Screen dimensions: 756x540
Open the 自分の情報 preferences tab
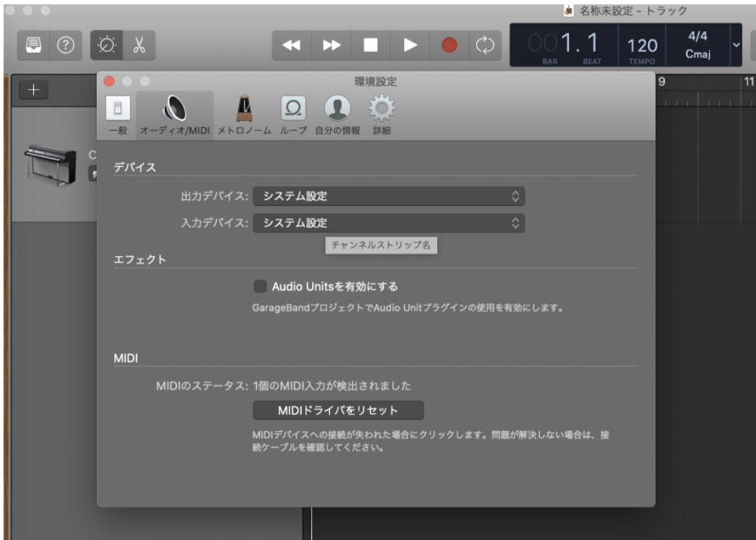(x=337, y=115)
